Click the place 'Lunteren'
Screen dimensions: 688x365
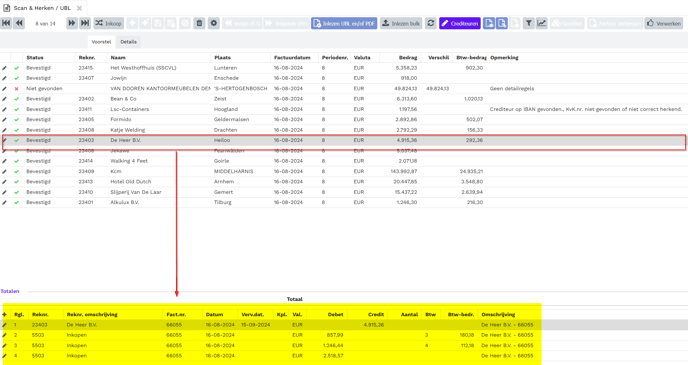tap(226, 68)
